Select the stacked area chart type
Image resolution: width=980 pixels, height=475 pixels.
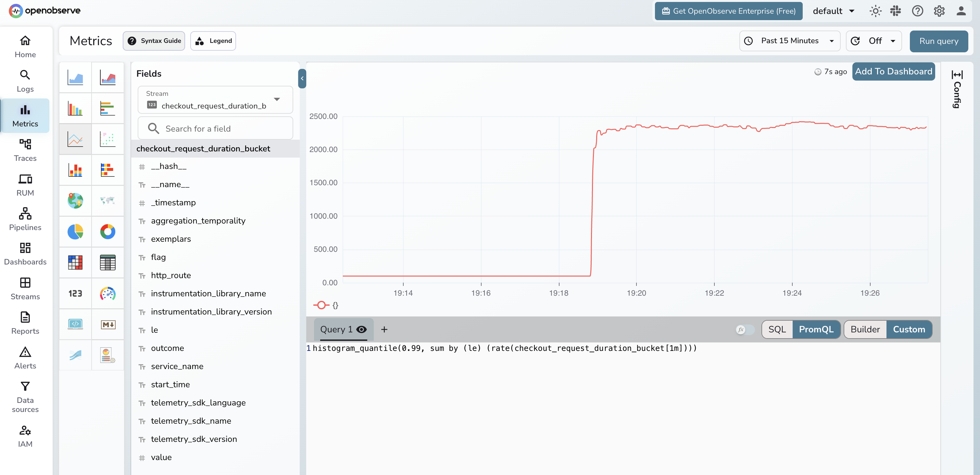point(108,77)
